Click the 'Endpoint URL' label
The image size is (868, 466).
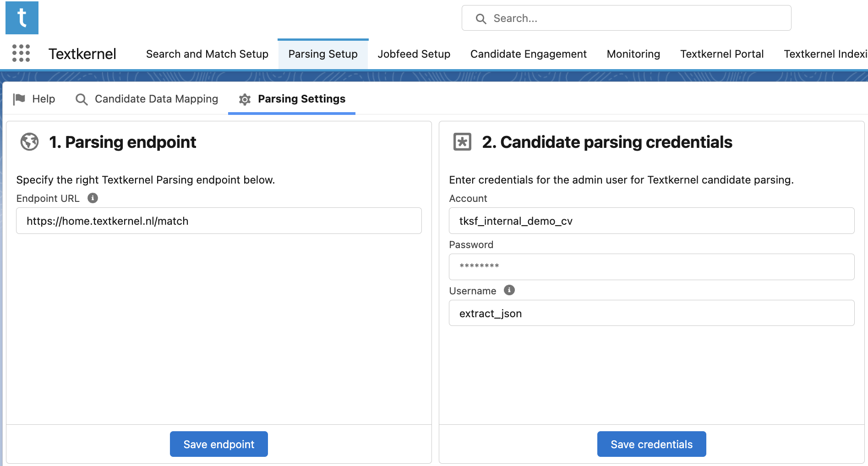[48, 198]
